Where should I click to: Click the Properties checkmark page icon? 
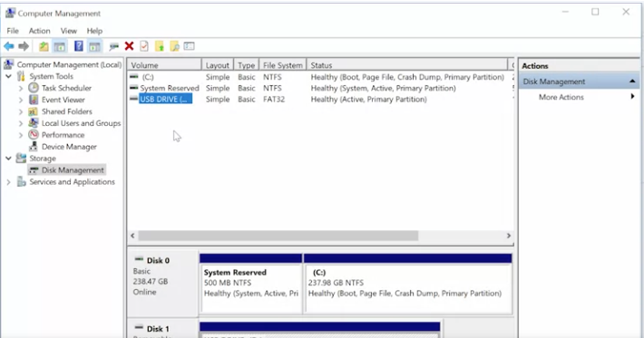coord(144,46)
